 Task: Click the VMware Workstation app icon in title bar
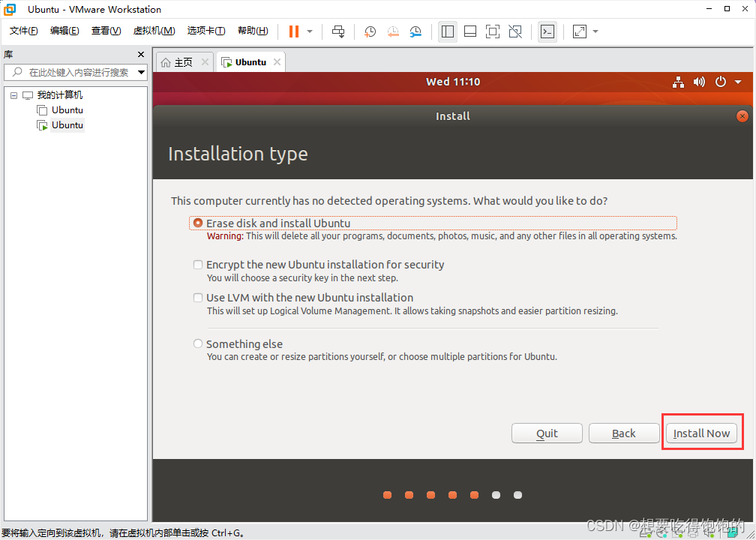[x=10, y=9]
